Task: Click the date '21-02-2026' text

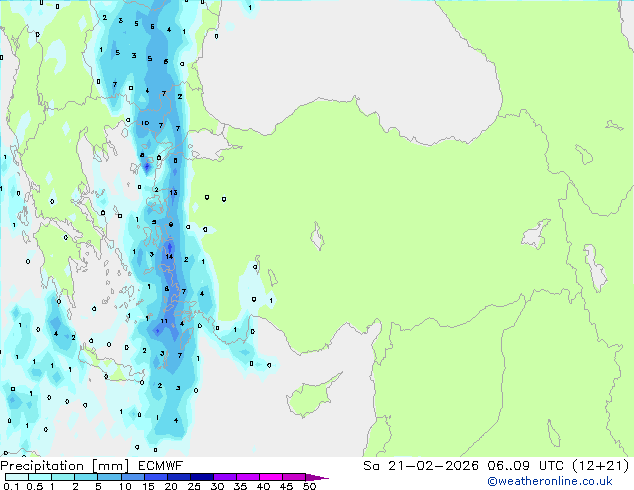Action: click(x=433, y=466)
